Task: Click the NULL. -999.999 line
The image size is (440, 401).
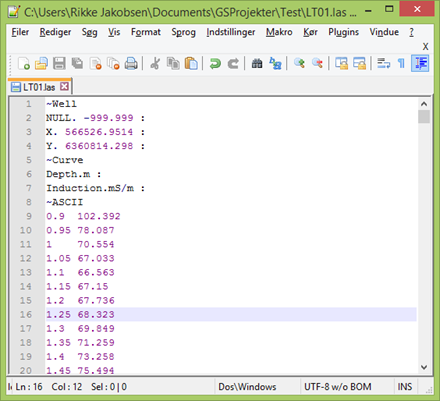Action: 95,118
